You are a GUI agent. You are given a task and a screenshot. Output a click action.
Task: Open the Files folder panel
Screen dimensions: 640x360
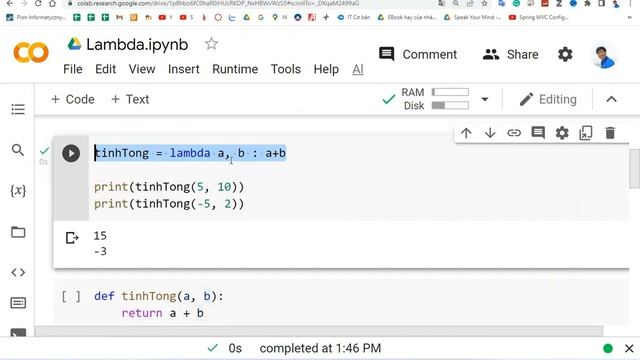tap(18, 232)
